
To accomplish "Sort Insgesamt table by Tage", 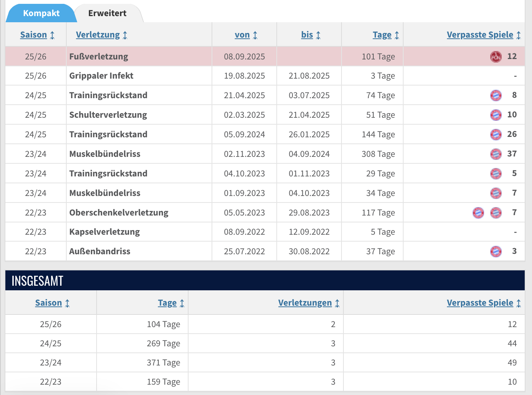I will point(167,303).
